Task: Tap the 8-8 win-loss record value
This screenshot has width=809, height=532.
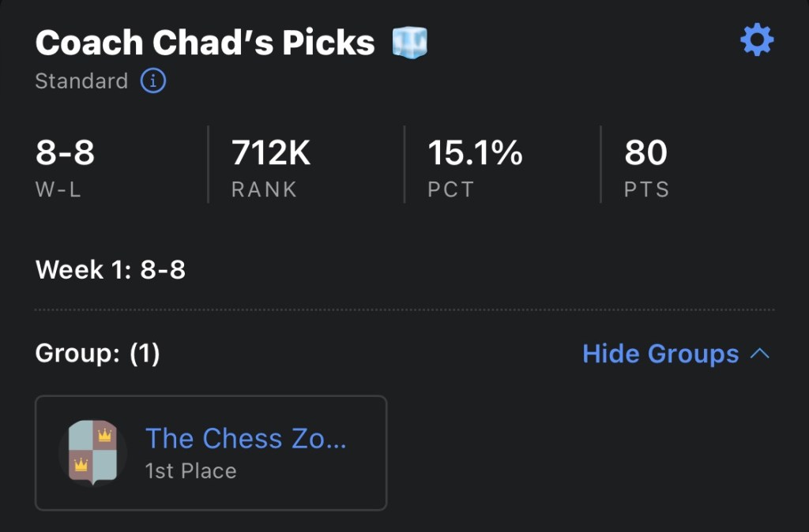Action: point(65,152)
